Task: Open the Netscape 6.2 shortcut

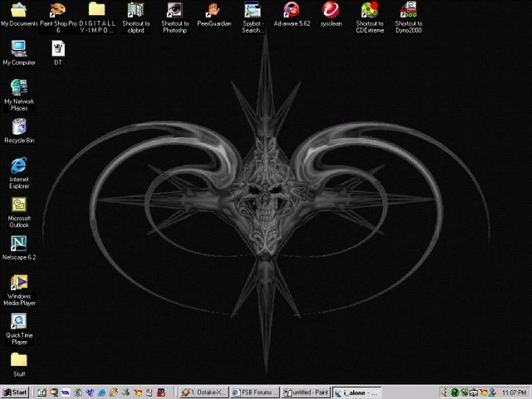Action: (x=19, y=248)
